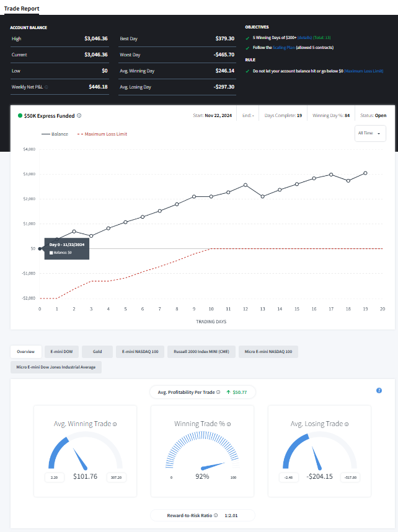Click the High balance value $3,046.36
This screenshot has height=532, width=398.
[x=96, y=38]
